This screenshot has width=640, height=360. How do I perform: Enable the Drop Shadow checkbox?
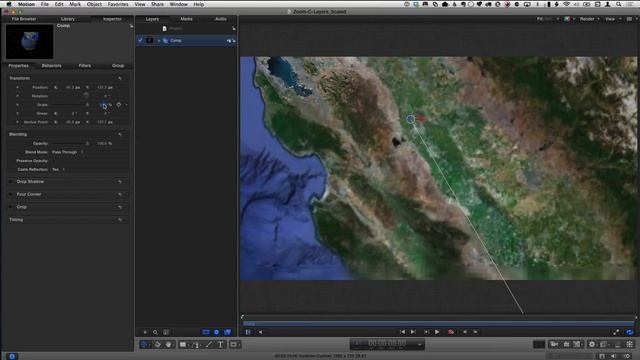point(11,182)
